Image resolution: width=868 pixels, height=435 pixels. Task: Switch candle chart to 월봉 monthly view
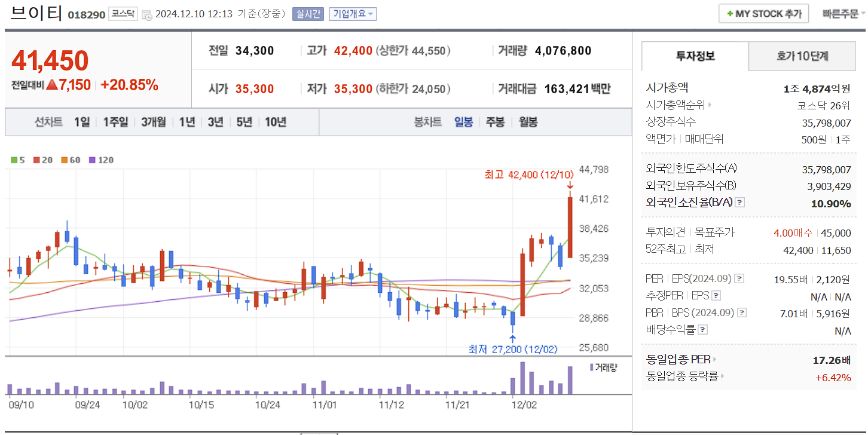pos(528,121)
